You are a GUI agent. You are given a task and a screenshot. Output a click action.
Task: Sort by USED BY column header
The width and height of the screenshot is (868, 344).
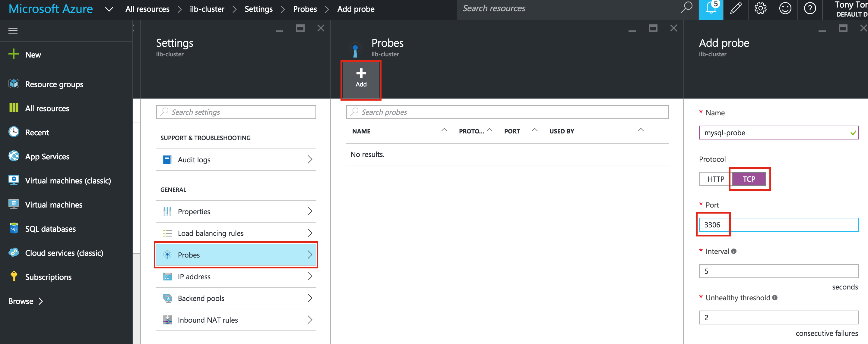point(561,131)
